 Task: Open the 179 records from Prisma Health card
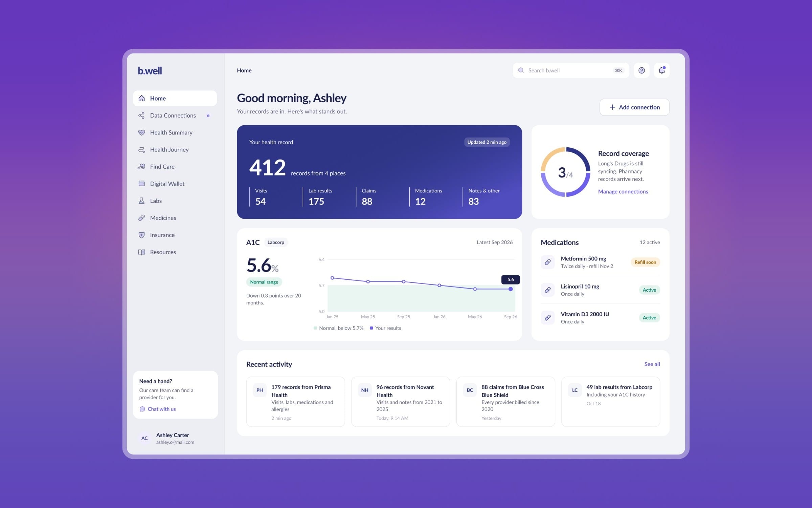pos(296,402)
